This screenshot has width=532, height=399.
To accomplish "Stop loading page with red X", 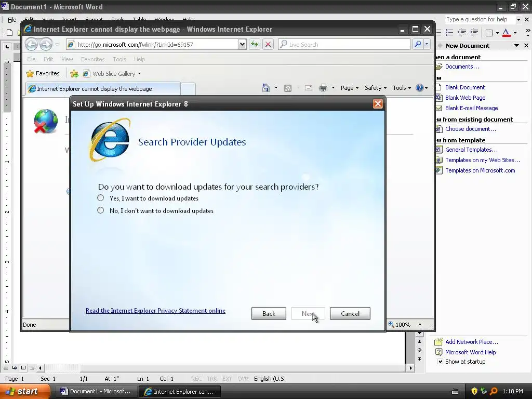I will (268, 44).
